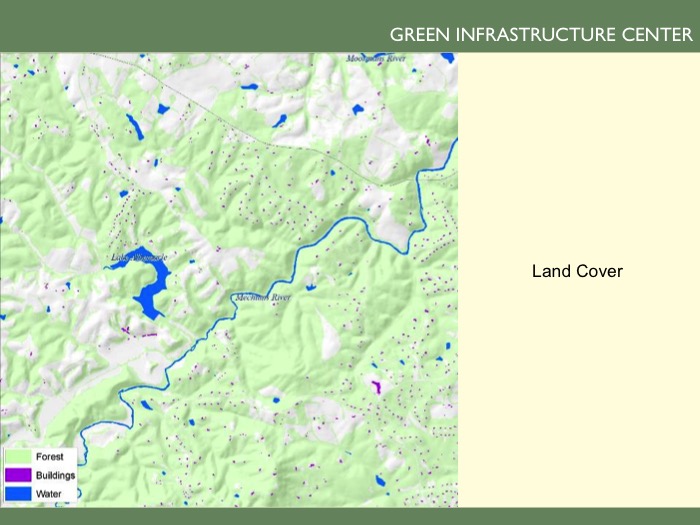Click the lake name label beside the lake

click(138, 258)
